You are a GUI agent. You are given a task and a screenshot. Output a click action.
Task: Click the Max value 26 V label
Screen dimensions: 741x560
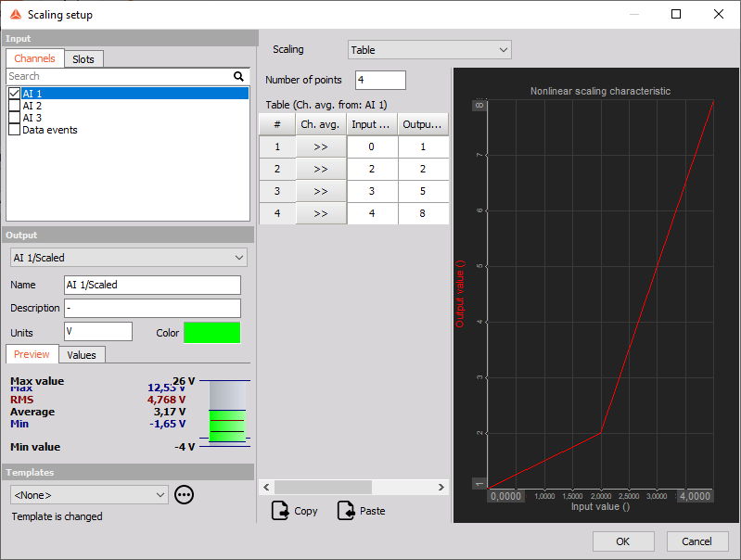click(x=103, y=381)
